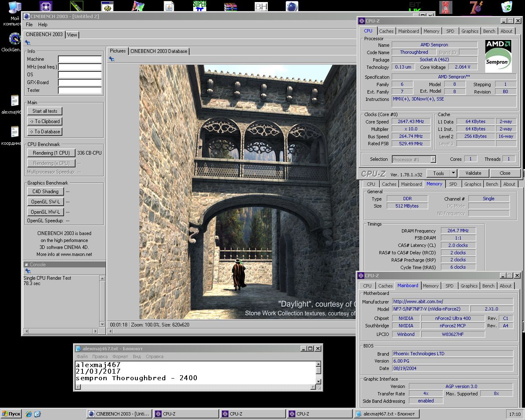Click the Notepad window's title bar icon
525x420 pixels.
78,349
